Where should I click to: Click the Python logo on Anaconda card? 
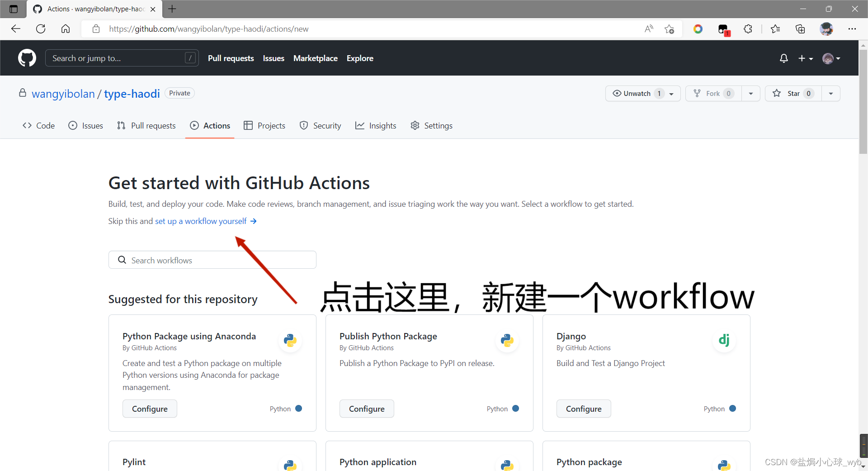[x=290, y=340]
